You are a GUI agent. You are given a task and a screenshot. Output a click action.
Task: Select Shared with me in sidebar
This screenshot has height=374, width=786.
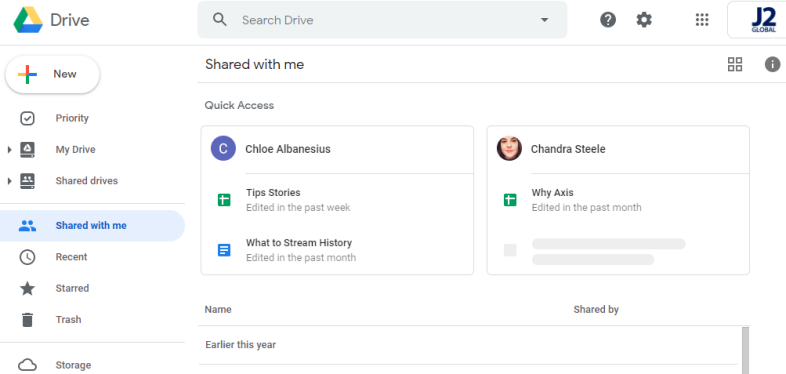(x=92, y=226)
